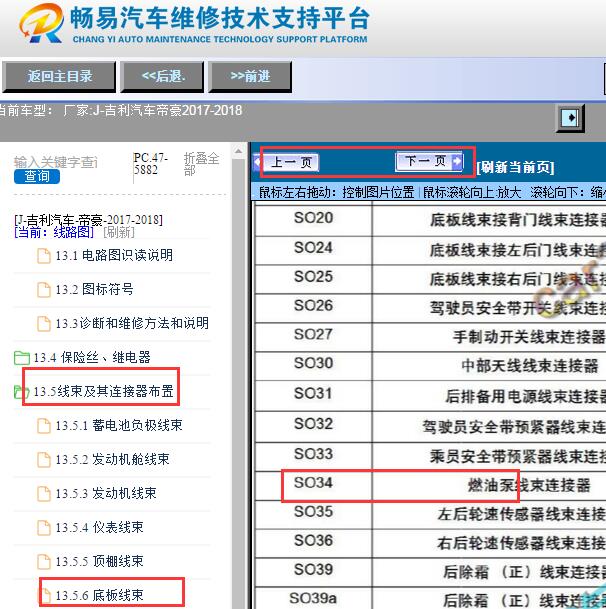The height and width of the screenshot is (609, 606).
Task: Click the [当前：线路图] link
Action: point(54,232)
